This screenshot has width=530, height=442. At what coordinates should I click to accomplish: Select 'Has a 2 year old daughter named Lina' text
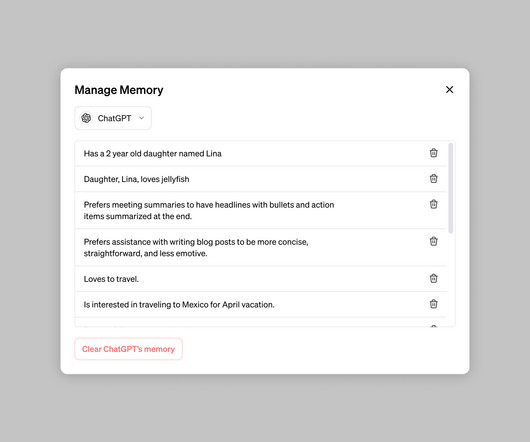click(x=152, y=154)
